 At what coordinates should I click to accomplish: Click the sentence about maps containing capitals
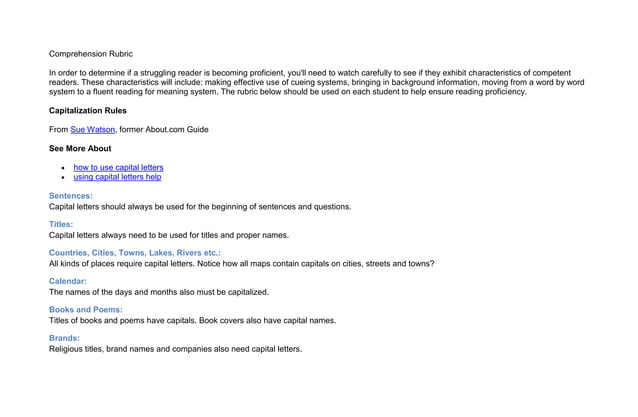point(316,264)
